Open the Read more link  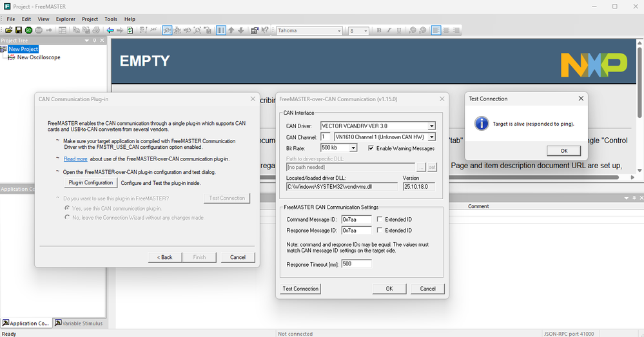75,159
